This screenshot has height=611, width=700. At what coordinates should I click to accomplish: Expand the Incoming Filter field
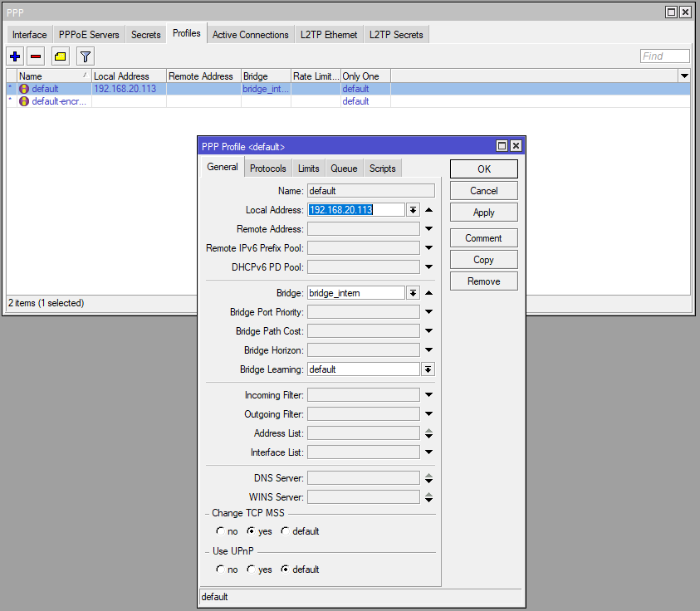coord(428,395)
